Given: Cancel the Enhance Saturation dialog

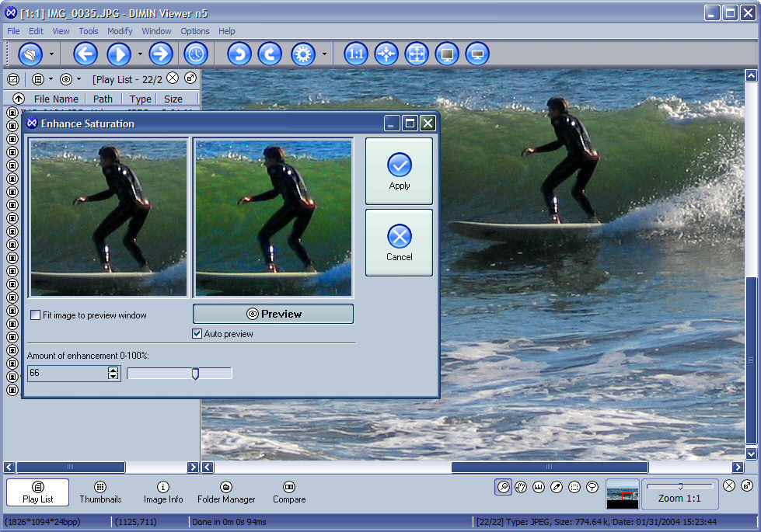Looking at the screenshot, I should (399, 242).
